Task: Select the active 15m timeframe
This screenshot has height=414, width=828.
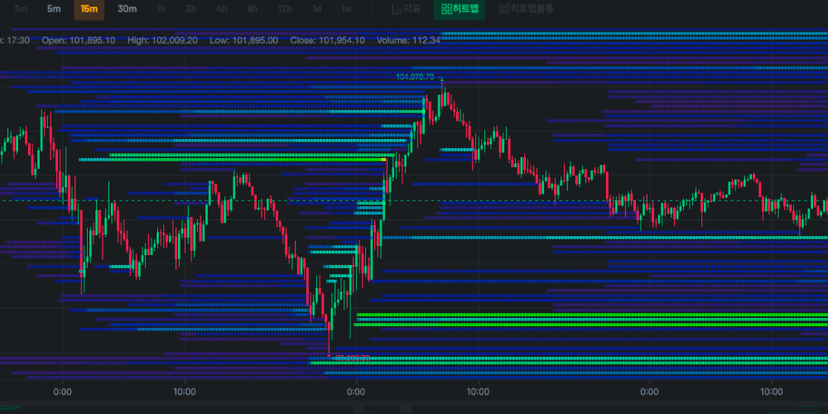Action: (x=89, y=9)
